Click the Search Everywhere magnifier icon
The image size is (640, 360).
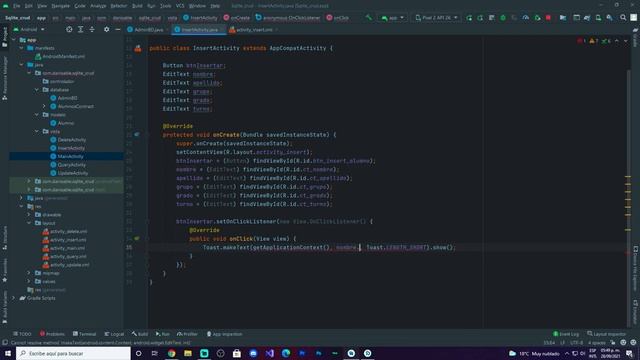623,18
